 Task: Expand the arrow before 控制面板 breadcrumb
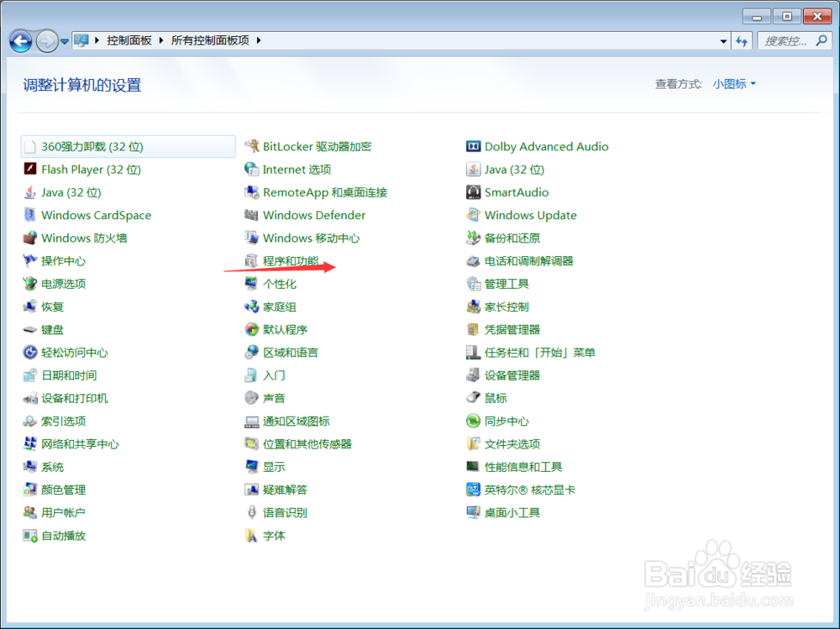click(97, 40)
